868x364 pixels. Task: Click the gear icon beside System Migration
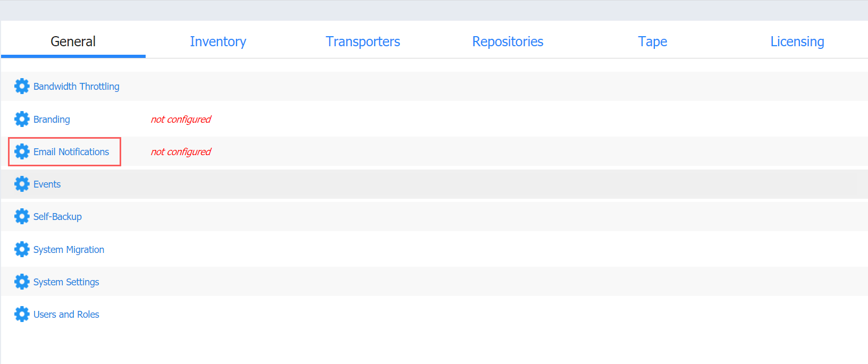22,249
